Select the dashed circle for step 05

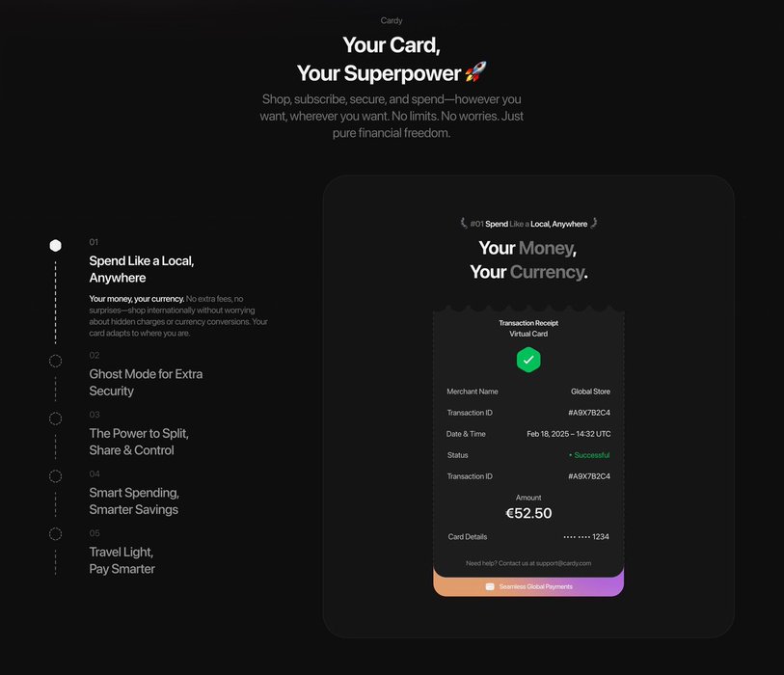click(x=56, y=534)
